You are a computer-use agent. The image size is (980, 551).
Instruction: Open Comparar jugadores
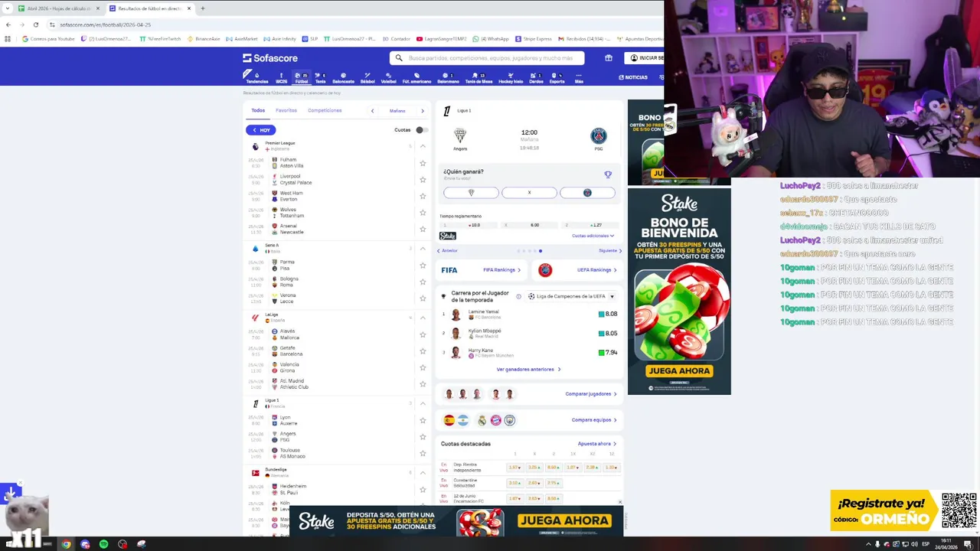(591, 394)
